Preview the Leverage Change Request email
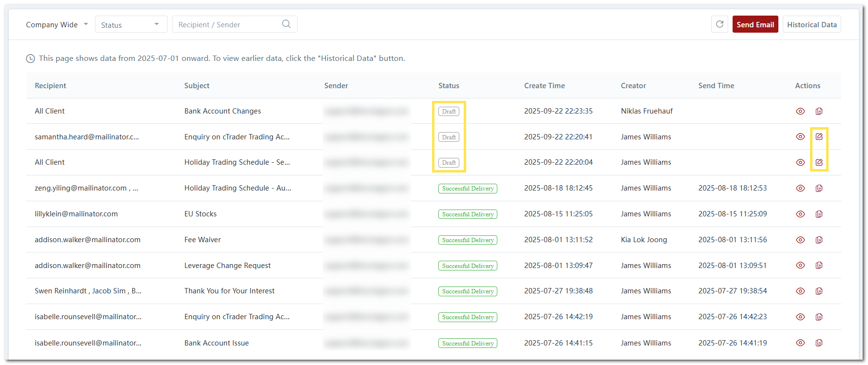 pos(800,266)
